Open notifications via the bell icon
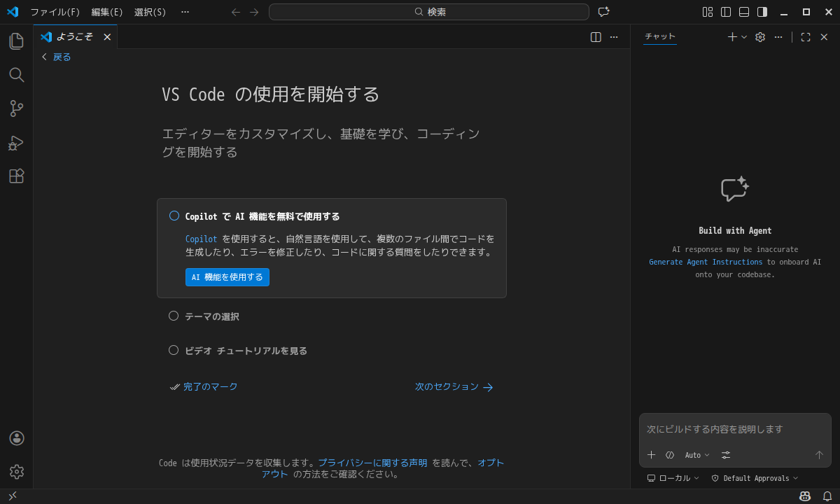This screenshot has height=504, width=840. tap(828, 496)
